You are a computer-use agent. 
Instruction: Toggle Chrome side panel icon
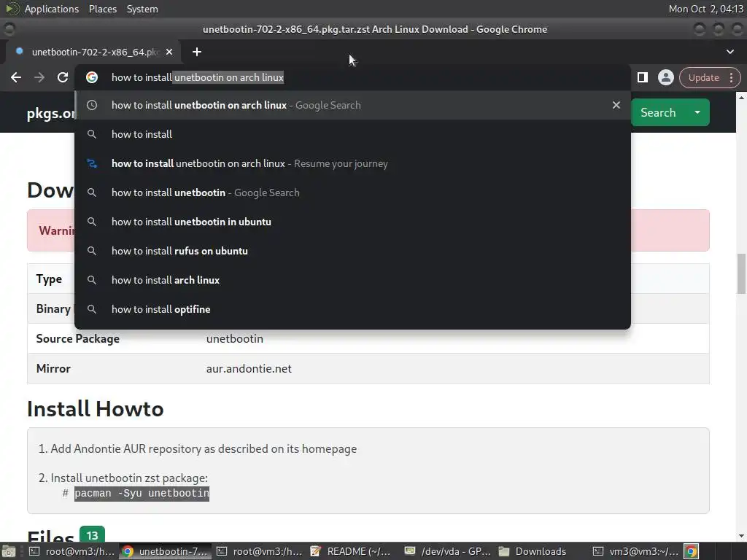coord(643,77)
